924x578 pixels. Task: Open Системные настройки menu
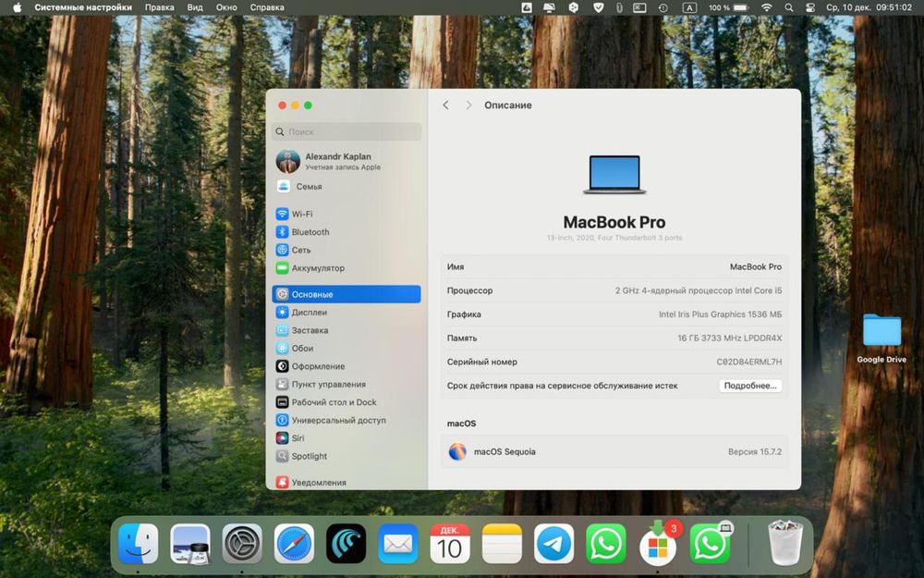tap(83, 7)
